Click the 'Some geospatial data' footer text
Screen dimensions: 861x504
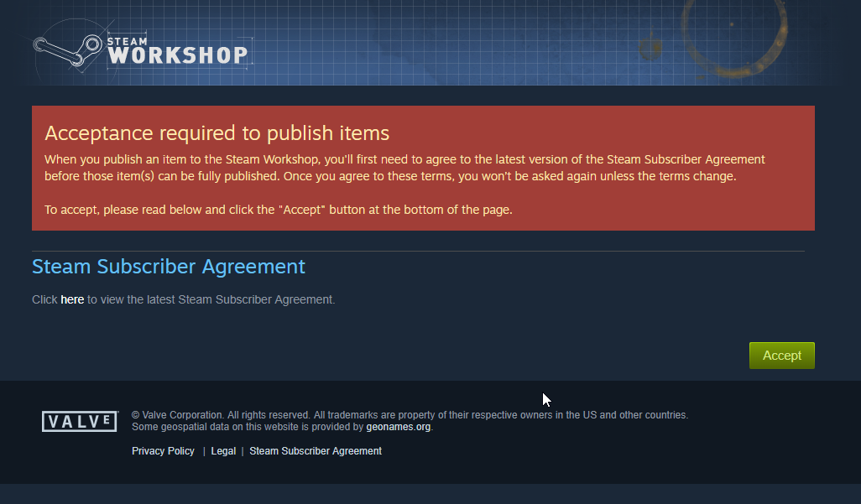coord(248,427)
